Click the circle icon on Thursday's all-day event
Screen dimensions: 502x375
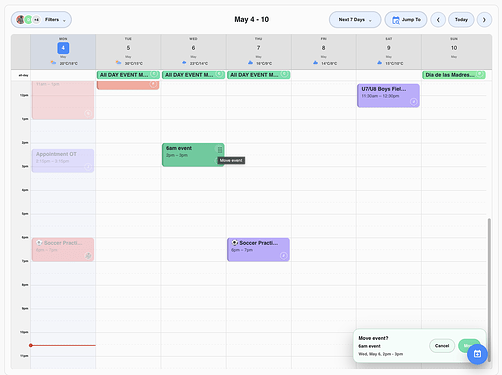point(284,74)
